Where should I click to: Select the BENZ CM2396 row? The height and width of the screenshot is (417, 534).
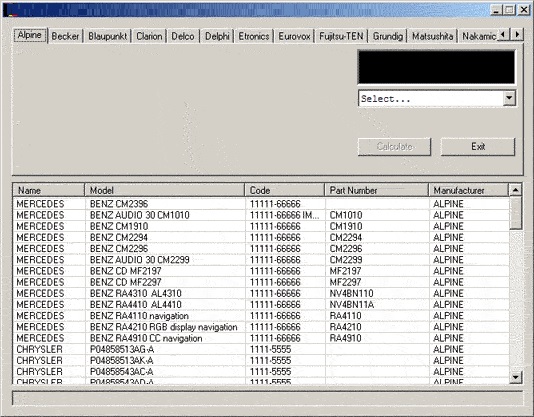261,204
